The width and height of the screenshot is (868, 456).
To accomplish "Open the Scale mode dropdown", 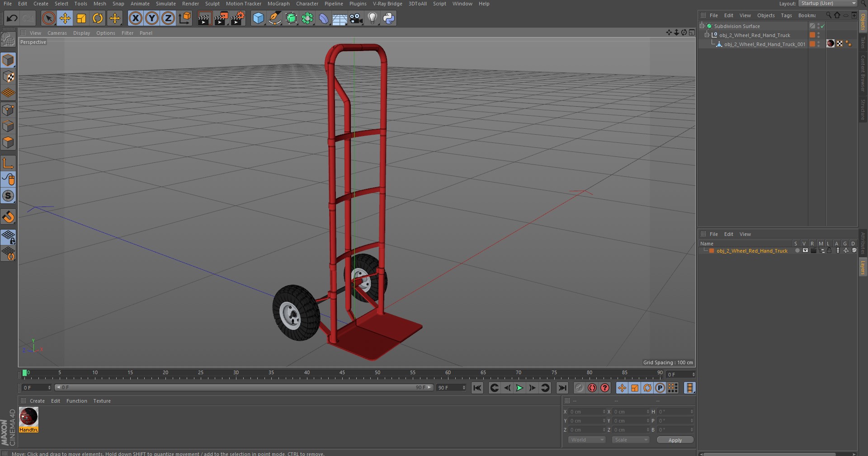I will pyautogui.click(x=631, y=440).
